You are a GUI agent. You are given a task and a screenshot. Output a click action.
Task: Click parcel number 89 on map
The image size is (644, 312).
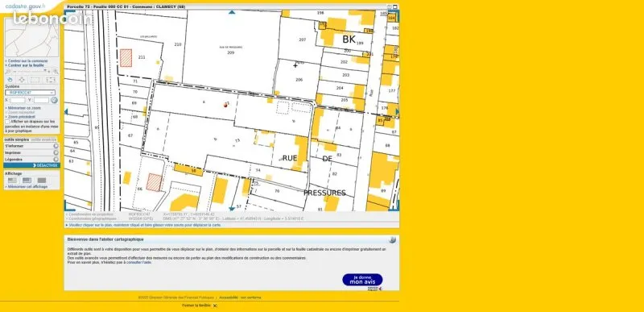[x=383, y=191]
